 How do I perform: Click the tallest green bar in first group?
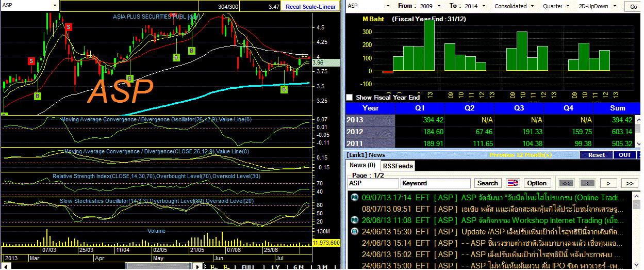point(429,45)
